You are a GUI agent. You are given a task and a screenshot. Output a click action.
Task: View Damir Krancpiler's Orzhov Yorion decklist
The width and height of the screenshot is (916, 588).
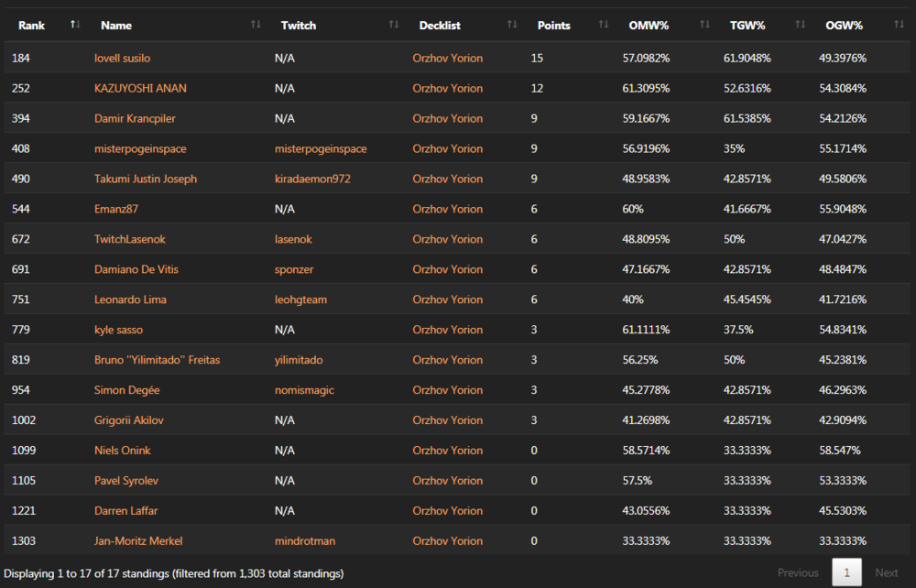coord(447,119)
